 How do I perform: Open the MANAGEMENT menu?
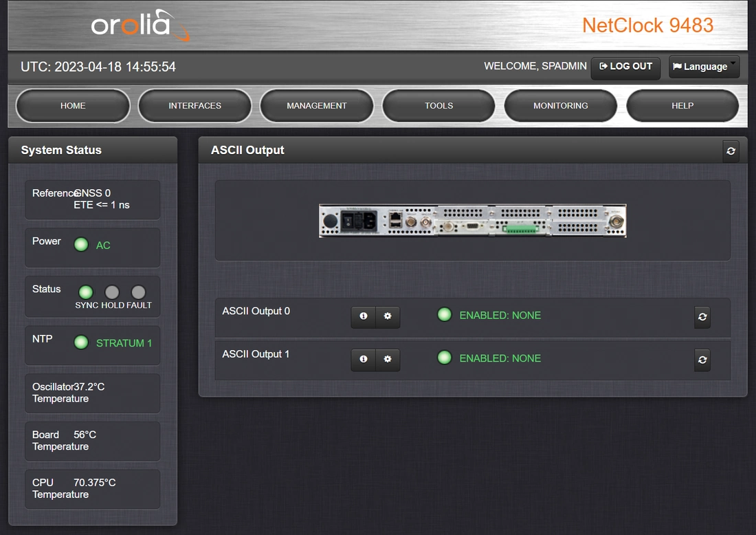(317, 106)
